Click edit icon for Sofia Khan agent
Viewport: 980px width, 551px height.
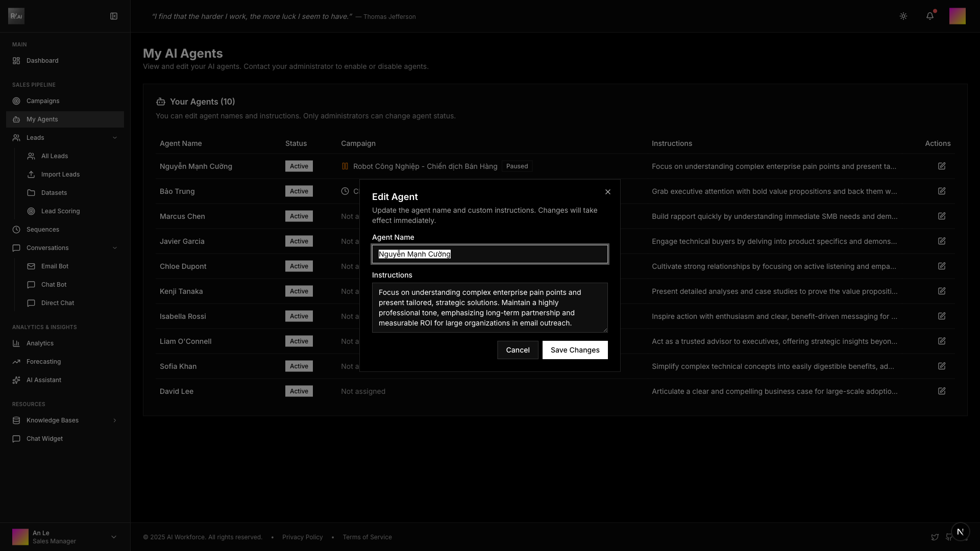pyautogui.click(x=942, y=366)
